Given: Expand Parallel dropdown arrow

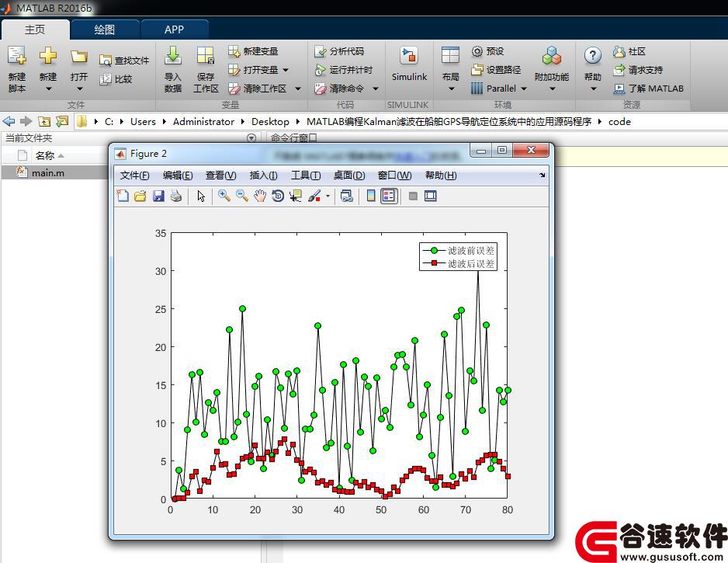Looking at the screenshot, I should pyautogui.click(x=524, y=89).
